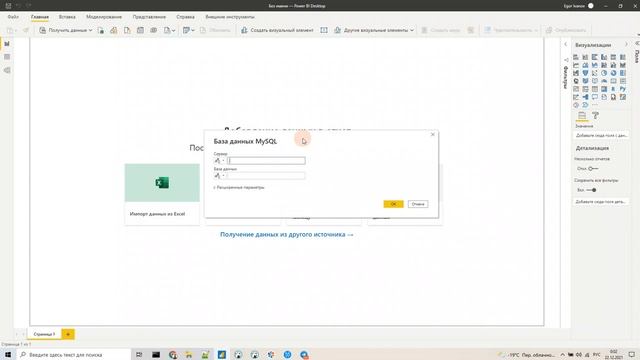The width and height of the screenshot is (640, 360).
Task: Select the map globe visualization icon
Action: coord(576,81)
